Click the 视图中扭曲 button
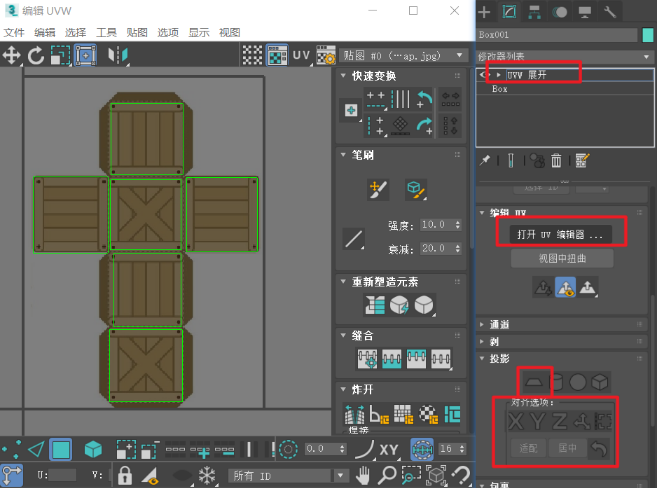The height and width of the screenshot is (488, 657). pyautogui.click(x=560, y=259)
